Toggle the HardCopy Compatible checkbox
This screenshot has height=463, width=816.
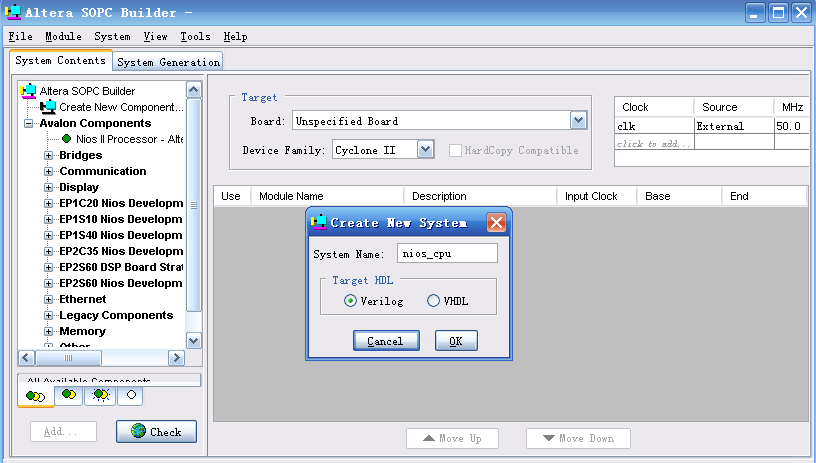click(x=455, y=150)
